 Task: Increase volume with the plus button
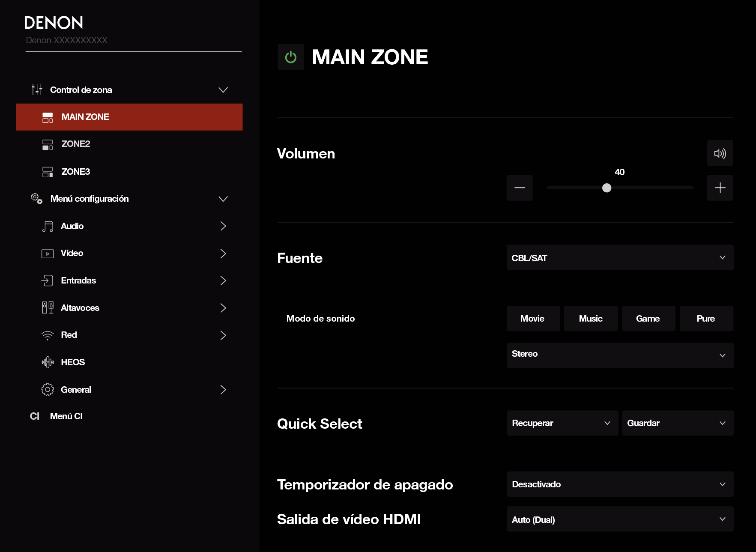[x=720, y=188]
